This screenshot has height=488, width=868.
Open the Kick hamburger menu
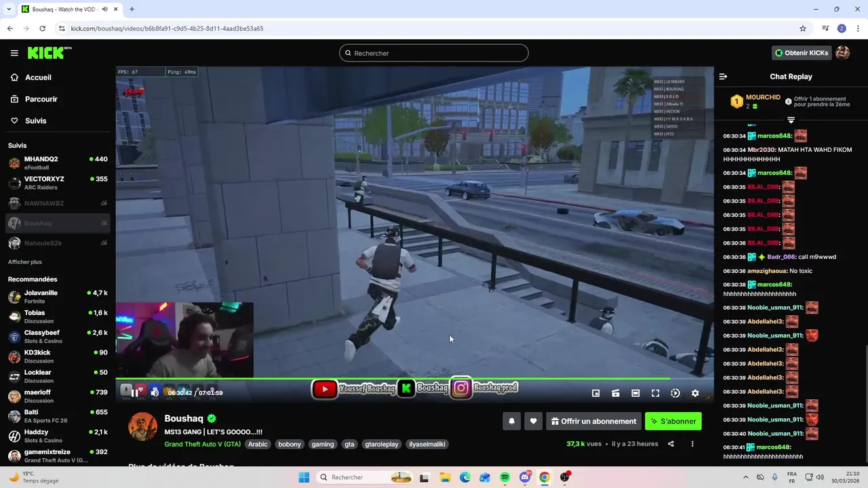click(14, 53)
